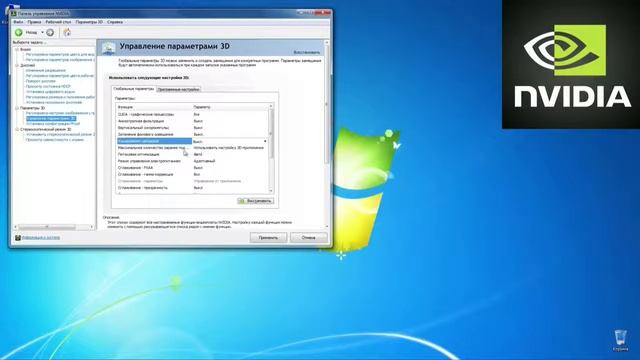Click the green Back arrow icon
The height and width of the screenshot is (360, 640).
(x=19, y=32)
